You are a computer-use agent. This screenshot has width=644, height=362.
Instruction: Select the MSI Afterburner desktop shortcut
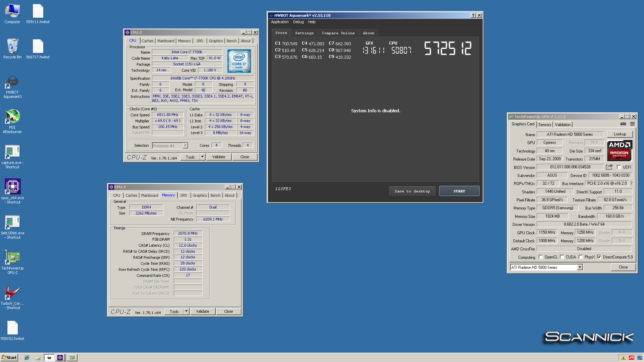[12, 122]
